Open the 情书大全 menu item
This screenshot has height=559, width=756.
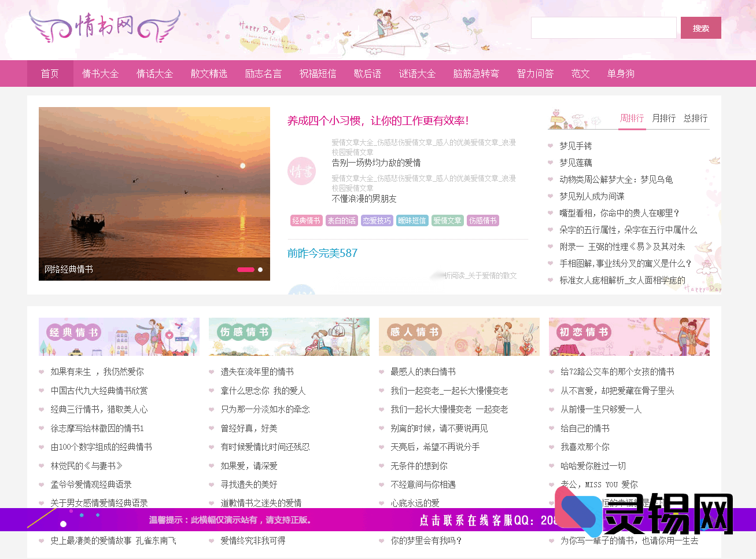[101, 73]
